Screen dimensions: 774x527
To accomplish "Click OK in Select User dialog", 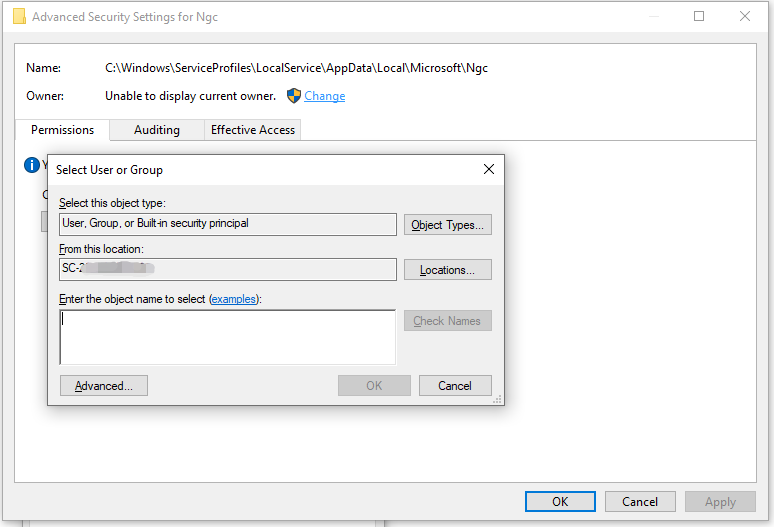I will (x=374, y=385).
